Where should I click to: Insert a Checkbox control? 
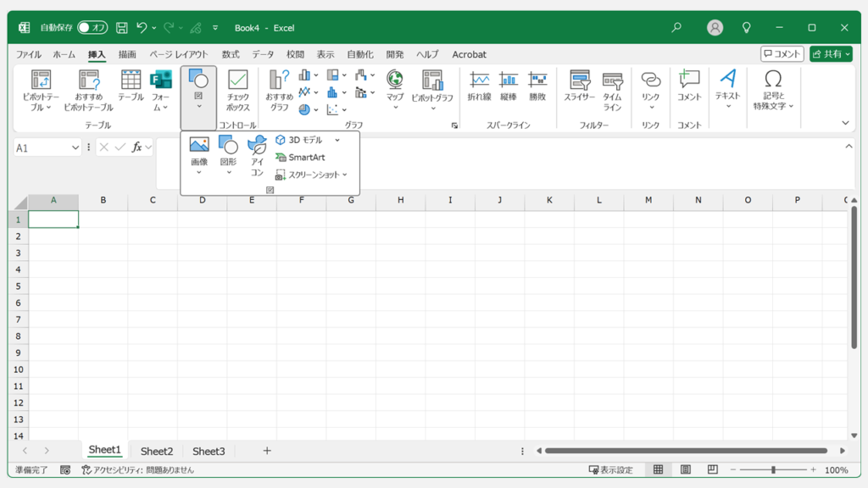tap(237, 91)
